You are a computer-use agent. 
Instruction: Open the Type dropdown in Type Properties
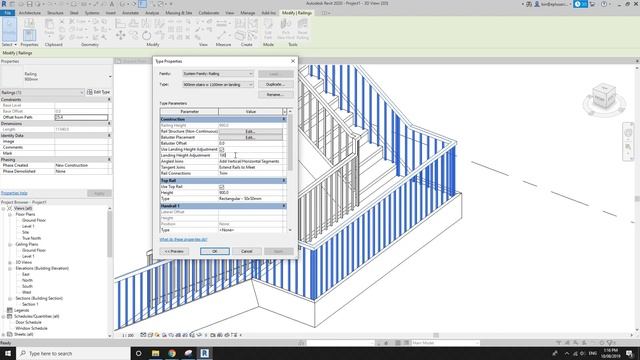218,84
